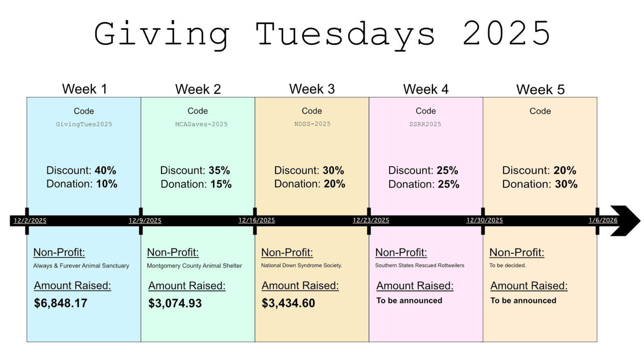Select the $3,434.60 amount in Week 3

click(x=289, y=303)
